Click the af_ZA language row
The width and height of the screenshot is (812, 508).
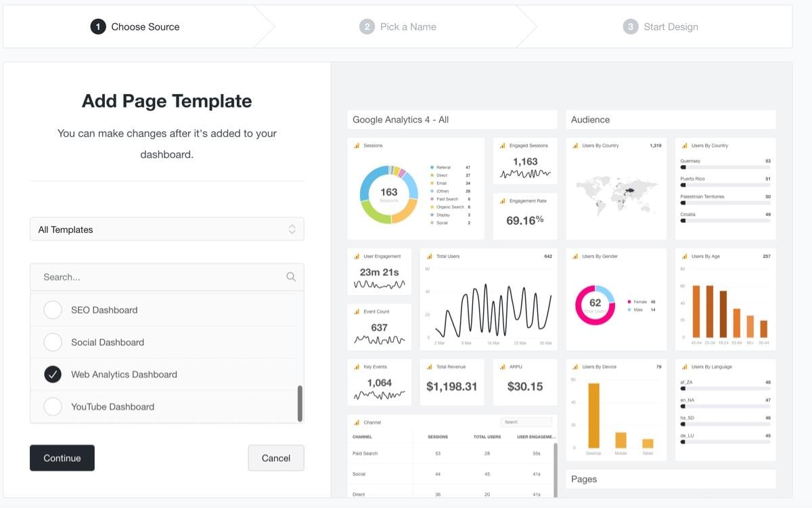click(725, 385)
